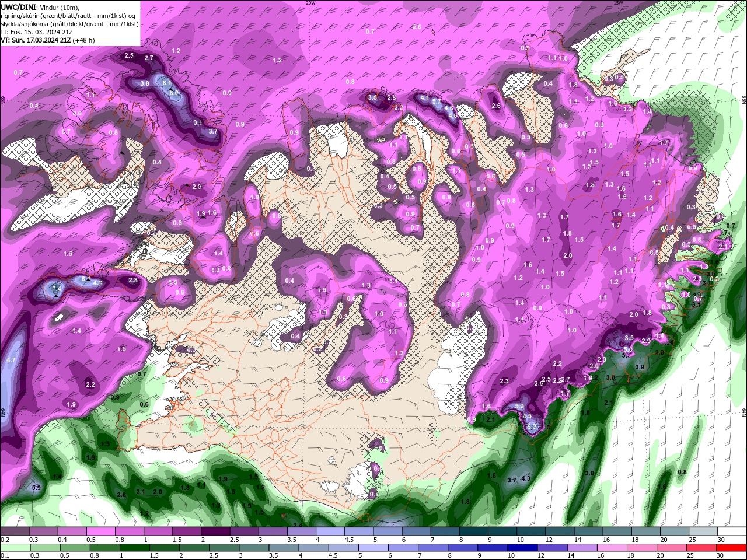Choose the 10 swatch in the top snow legend row
The image size is (747, 560).
[x=530, y=531]
